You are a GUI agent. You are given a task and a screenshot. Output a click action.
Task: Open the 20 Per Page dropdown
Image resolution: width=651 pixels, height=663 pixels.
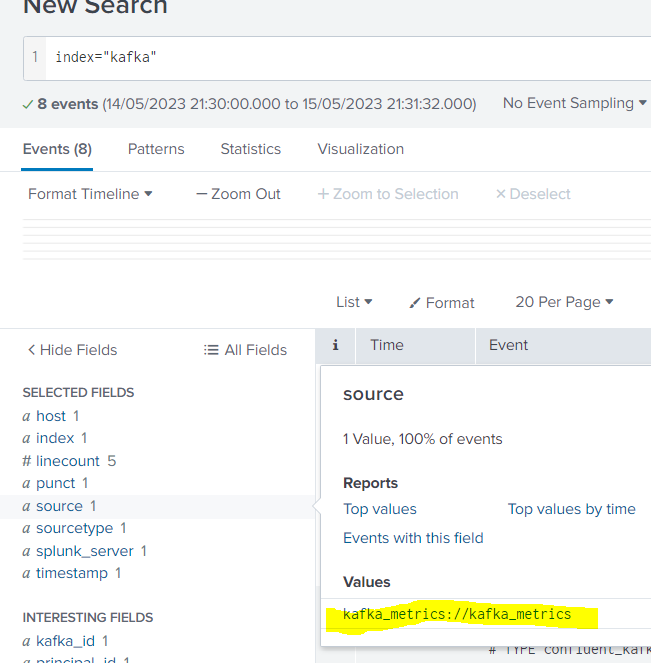(x=564, y=302)
